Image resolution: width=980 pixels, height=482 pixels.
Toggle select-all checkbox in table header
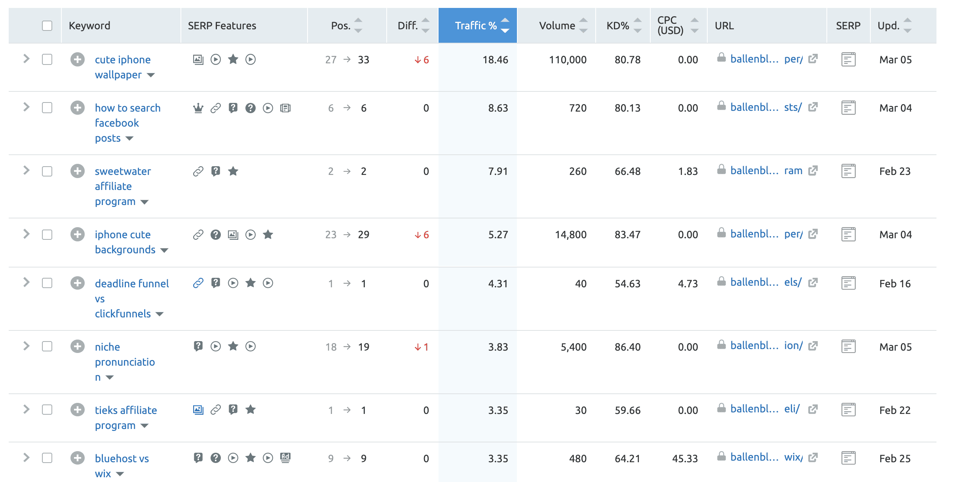(x=47, y=26)
